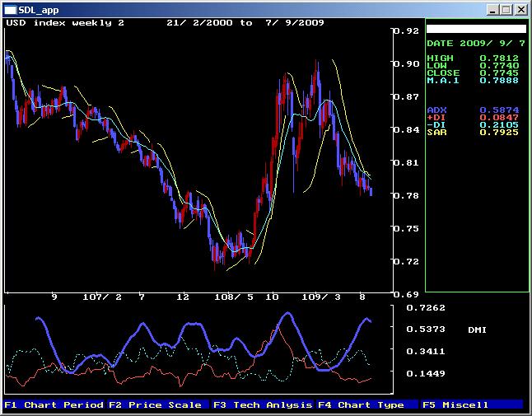Click the 0.87 price axis label
Image resolution: width=532 pixels, height=416 pixels.
tap(406, 96)
